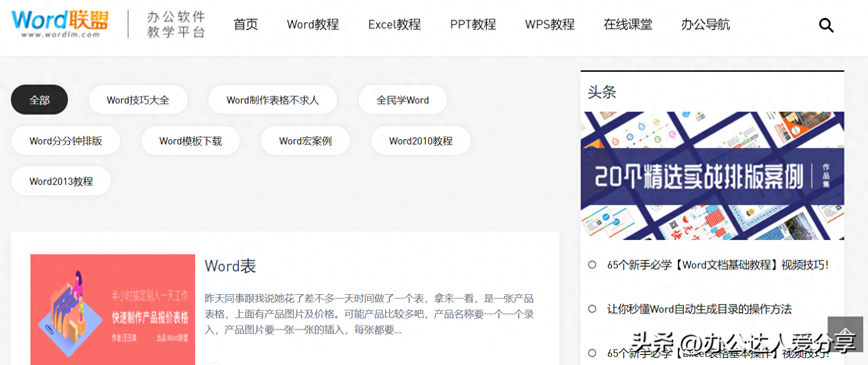The width and height of the screenshot is (868, 365).
Task: Go to 首页 in the navigation
Action: click(245, 24)
